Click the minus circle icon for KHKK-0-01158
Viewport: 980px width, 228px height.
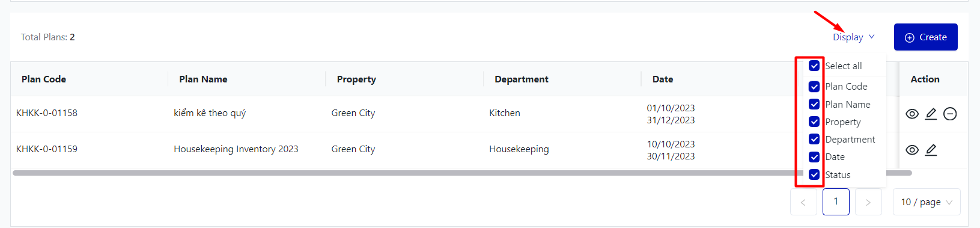(950, 114)
